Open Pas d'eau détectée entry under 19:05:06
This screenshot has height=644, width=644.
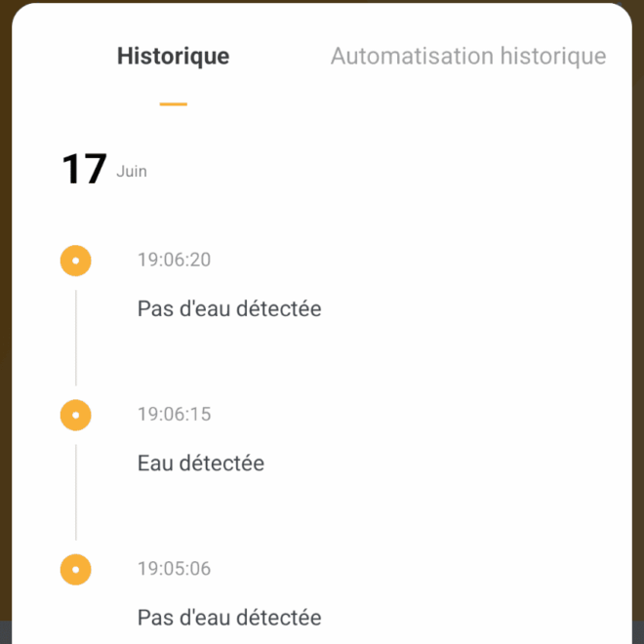[x=229, y=618]
